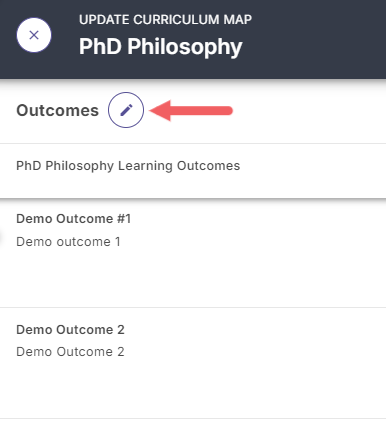Click blank area right of the red arrow

308,110
